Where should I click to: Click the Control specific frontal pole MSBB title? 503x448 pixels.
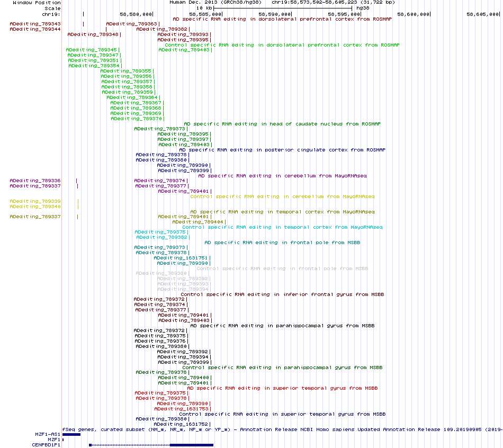282,268
